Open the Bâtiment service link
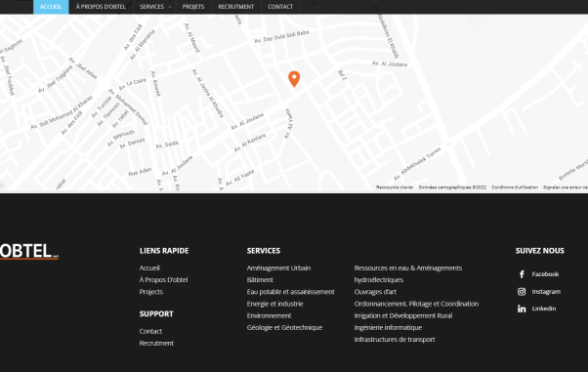588x372 pixels. (x=260, y=280)
